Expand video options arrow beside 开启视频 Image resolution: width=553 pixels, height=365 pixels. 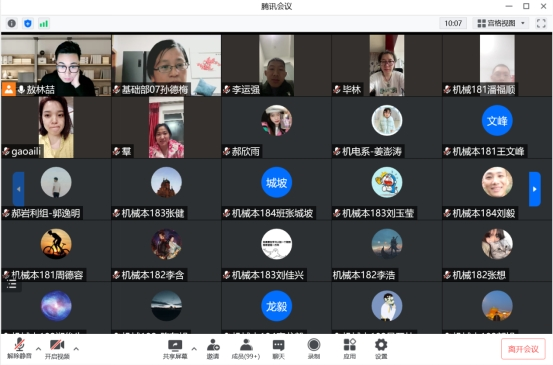point(76,349)
